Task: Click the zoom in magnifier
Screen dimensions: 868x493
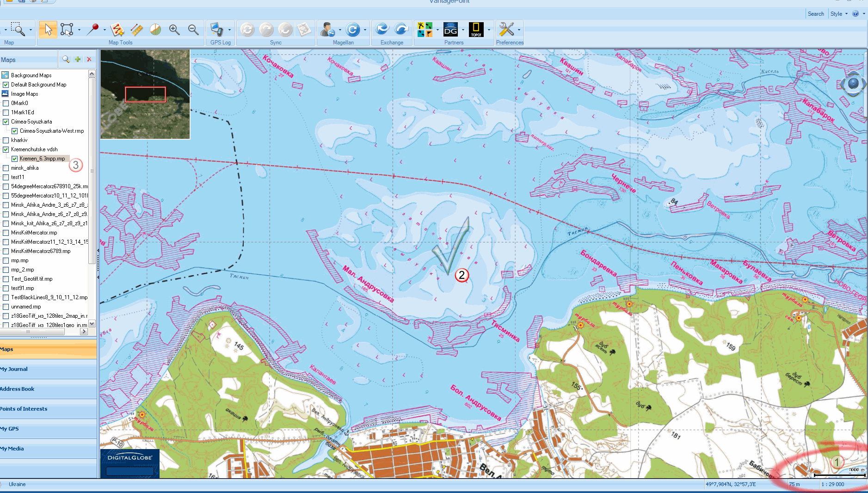Action: (174, 30)
